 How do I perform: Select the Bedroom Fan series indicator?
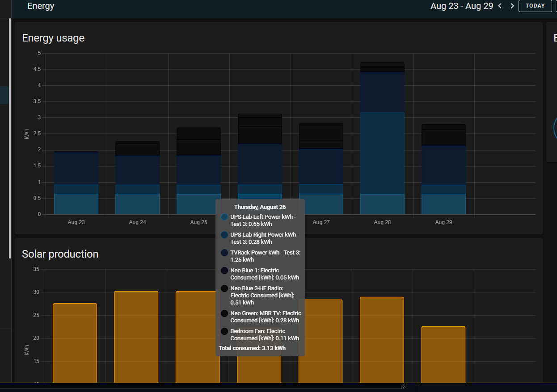pyautogui.click(x=224, y=331)
